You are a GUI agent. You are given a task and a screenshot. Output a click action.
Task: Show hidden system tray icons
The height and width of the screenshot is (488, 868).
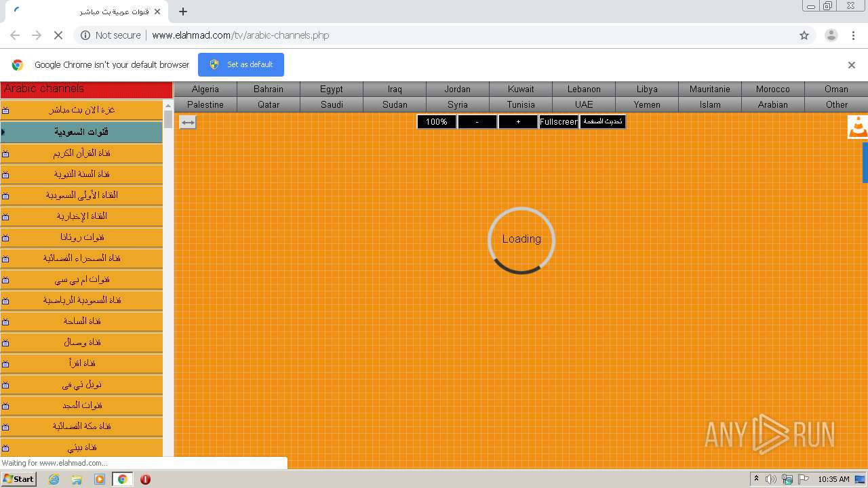pos(756,479)
